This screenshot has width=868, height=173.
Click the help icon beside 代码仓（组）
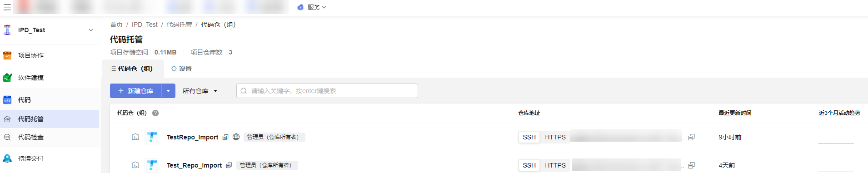(x=155, y=113)
